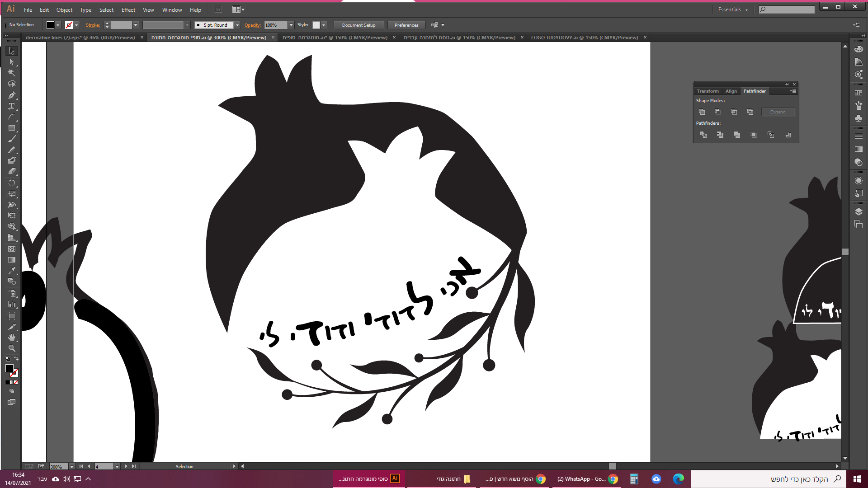Select the Eraser tool

[x=12, y=172]
